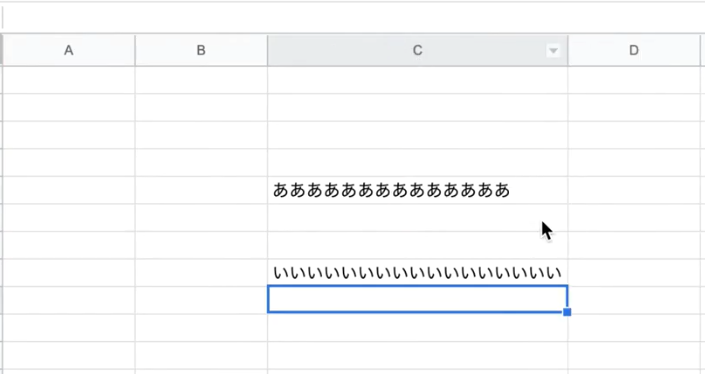
Task: Click the blue fill handle square
Action: click(567, 312)
